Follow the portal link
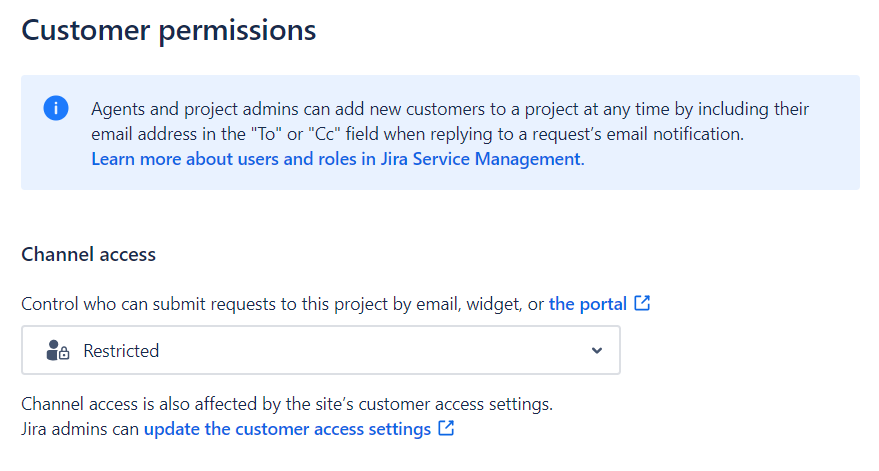This screenshot has width=879, height=471. tap(587, 304)
